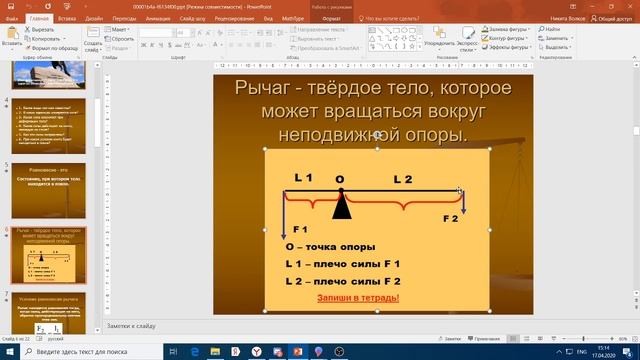The height and width of the screenshot is (360, 640).
Task: Switch to the Рецензирование tab
Action: [x=234, y=19]
